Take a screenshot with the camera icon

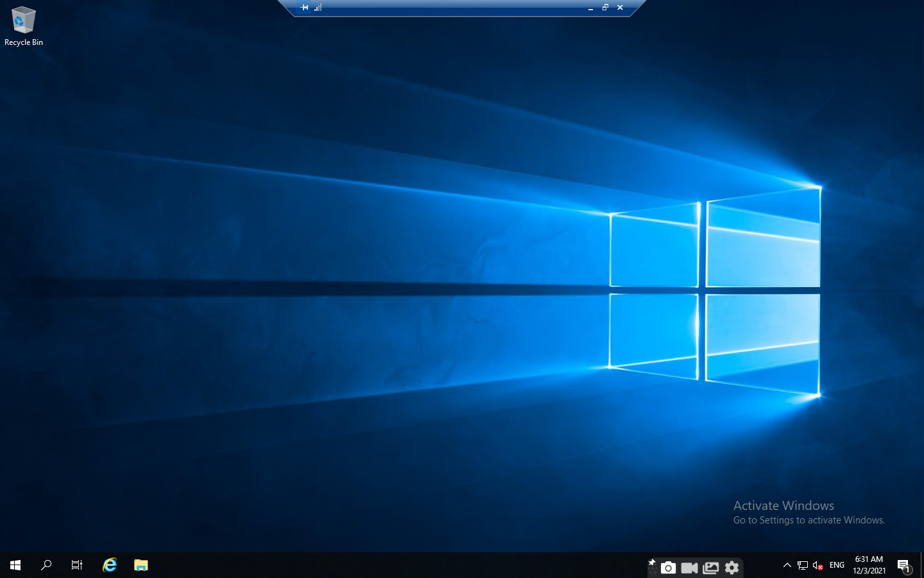[x=668, y=568]
